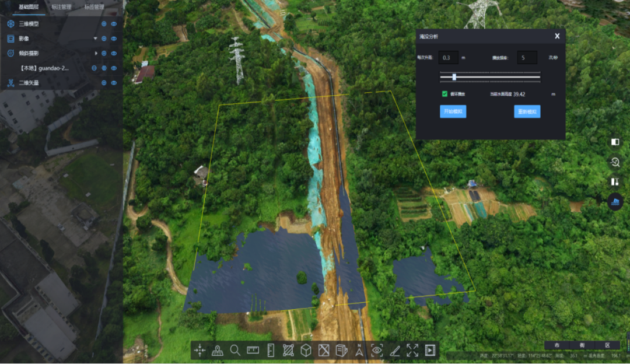The height and width of the screenshot is (364, 630).
Task: Click the fullscreen expand arrows icon
Action: point(412,350)
